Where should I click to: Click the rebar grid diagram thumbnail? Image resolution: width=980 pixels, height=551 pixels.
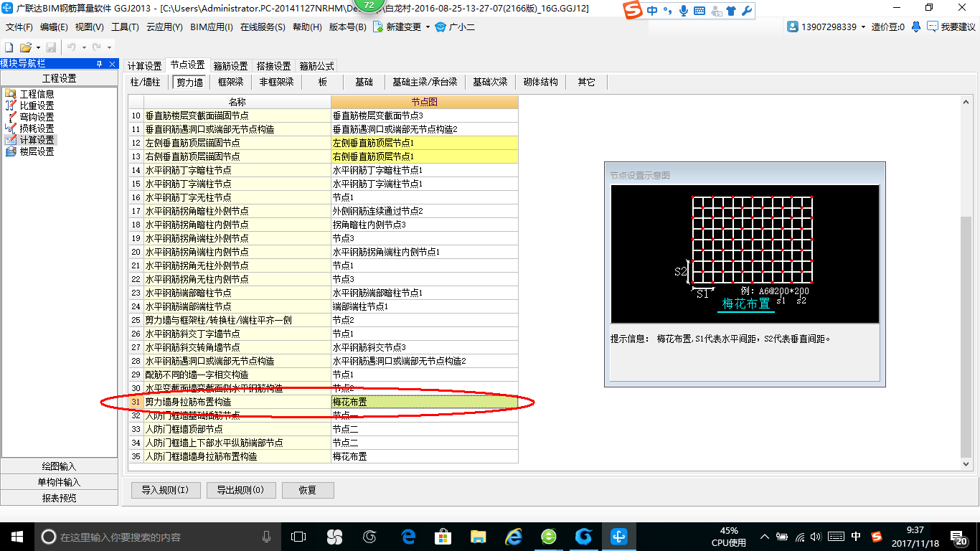click(x=745, y=254)
